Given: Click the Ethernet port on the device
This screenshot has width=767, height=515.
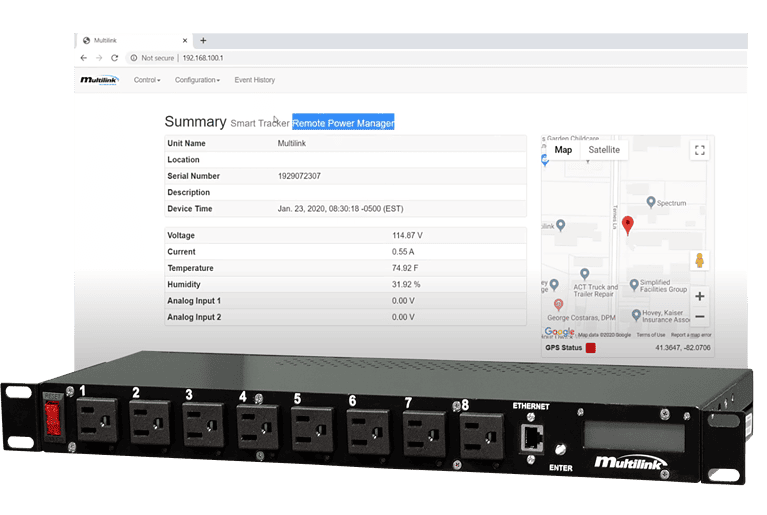Looking at the screenshot, I should pyautogui.click(x=532, y=438).
